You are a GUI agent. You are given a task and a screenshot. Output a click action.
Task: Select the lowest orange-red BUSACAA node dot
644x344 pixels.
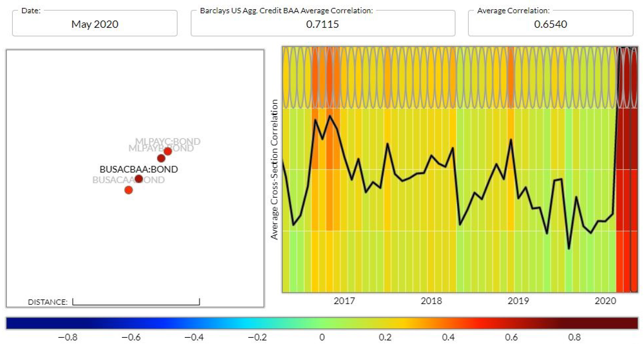click(x=129, y=190)
